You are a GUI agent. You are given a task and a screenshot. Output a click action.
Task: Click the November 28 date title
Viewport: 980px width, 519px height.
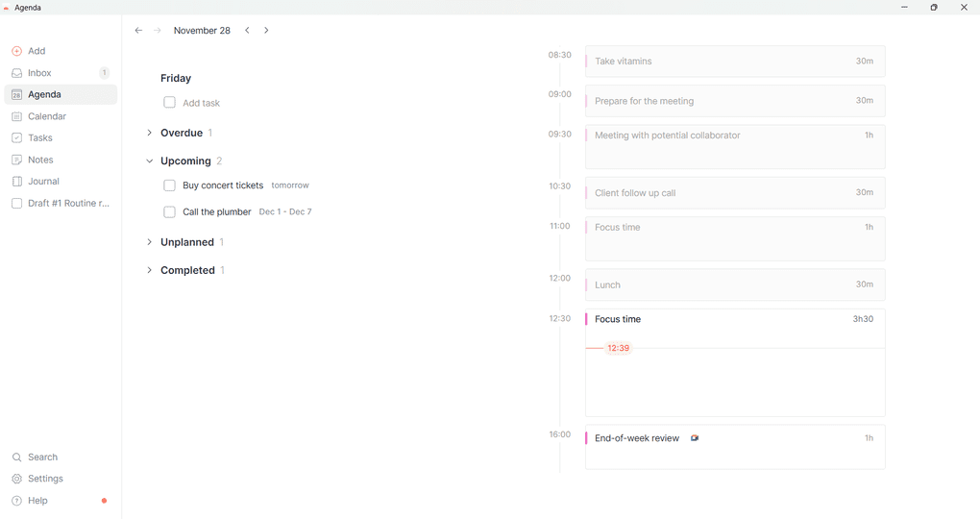pyautogui.click(x=202, y=31)
